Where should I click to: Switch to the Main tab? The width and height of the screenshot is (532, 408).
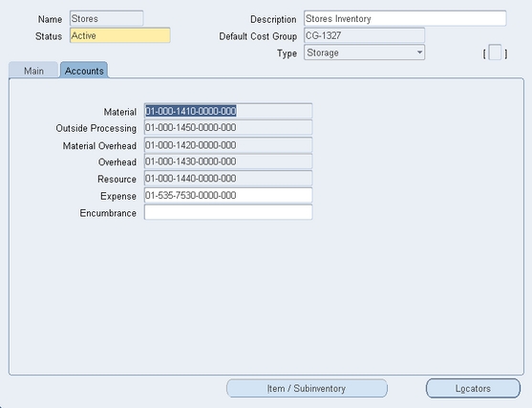coord(33,71)
